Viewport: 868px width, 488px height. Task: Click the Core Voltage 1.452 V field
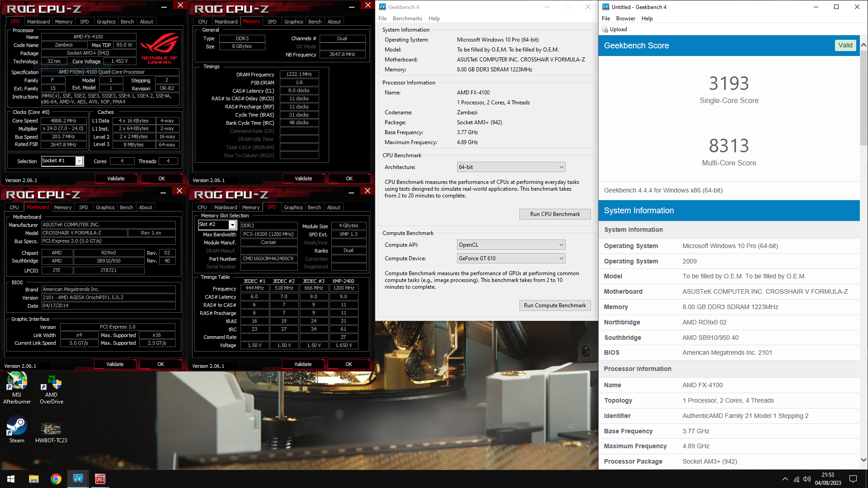pyautogui.click(x=119, y=61)
